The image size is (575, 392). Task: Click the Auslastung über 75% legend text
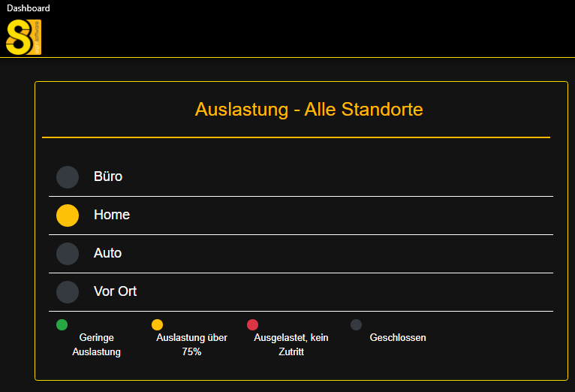191,345
